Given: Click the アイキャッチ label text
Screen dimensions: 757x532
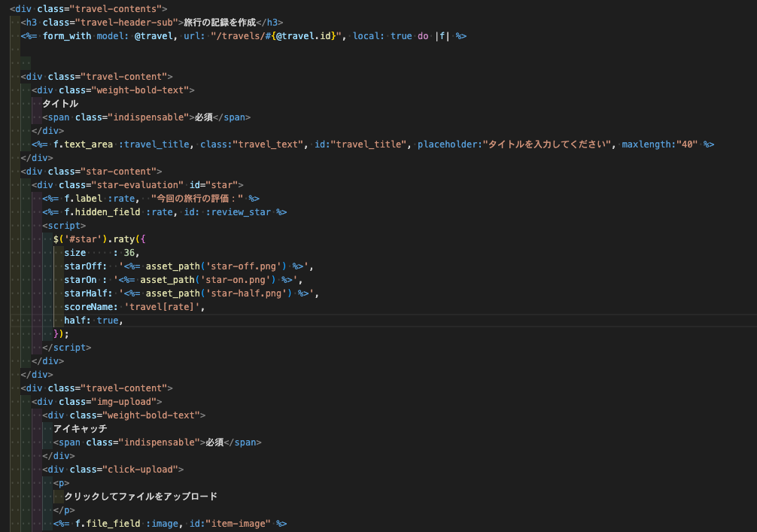Looking at the screenshot, I should tap(81, 427).
